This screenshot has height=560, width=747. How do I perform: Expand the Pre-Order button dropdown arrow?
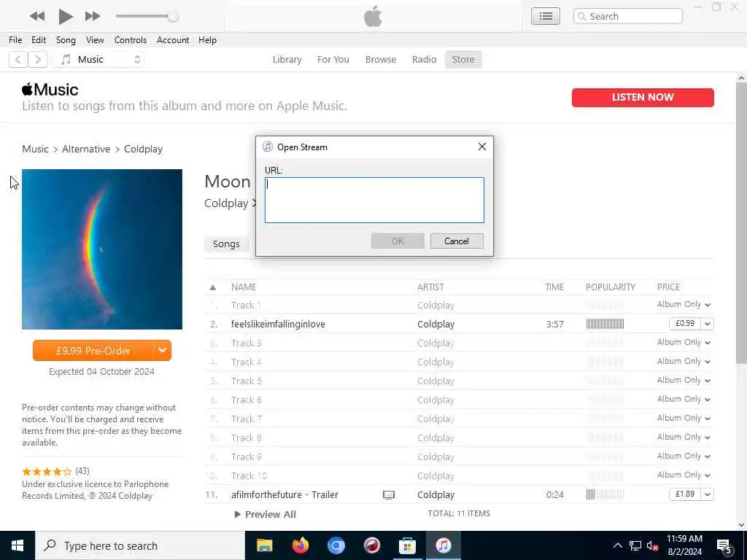click(163, 351)
